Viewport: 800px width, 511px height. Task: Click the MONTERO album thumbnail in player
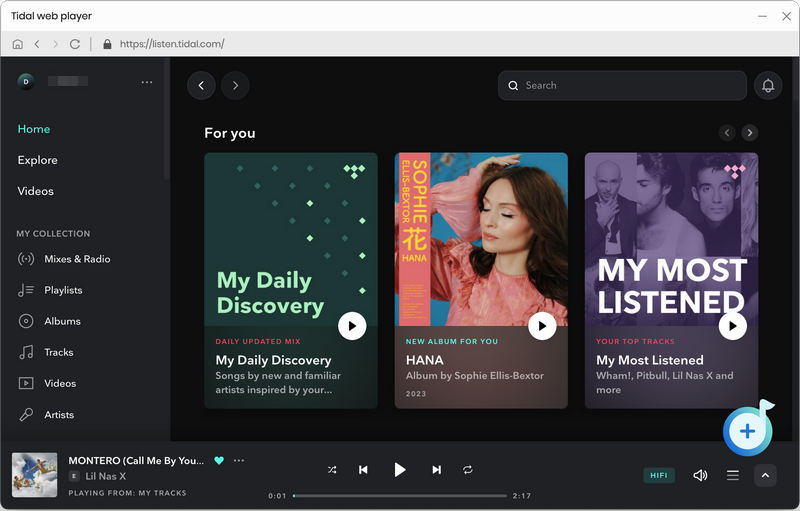click(35, 475)
